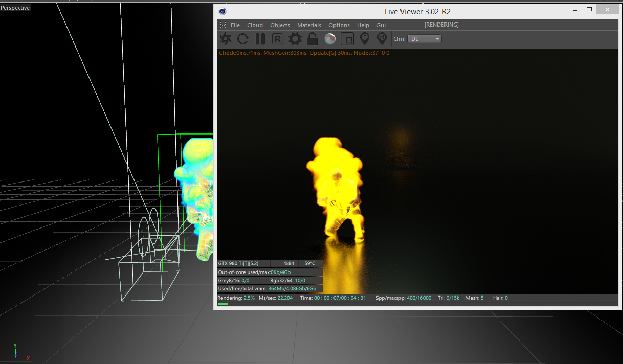This screenshot has width=623, height=364.
Task: Pause the render in Live Viewer
Action: pos(260,39)
